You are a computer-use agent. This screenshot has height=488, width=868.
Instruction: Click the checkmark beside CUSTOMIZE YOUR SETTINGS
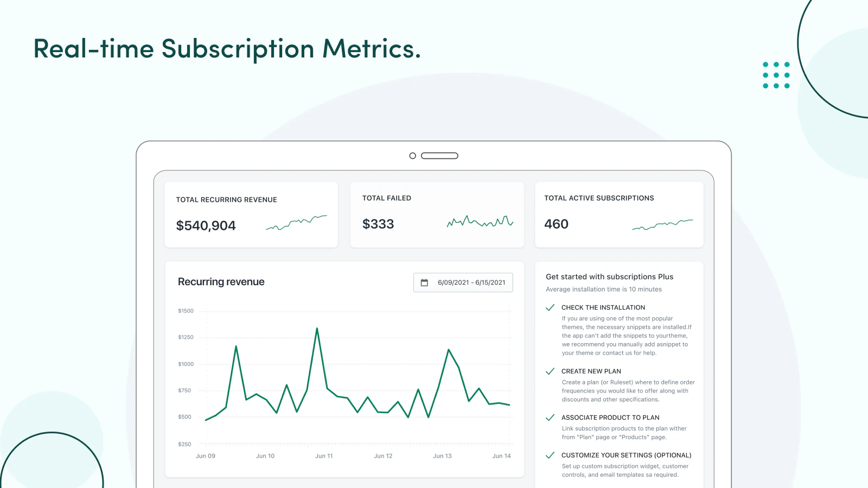pos(550,455)
